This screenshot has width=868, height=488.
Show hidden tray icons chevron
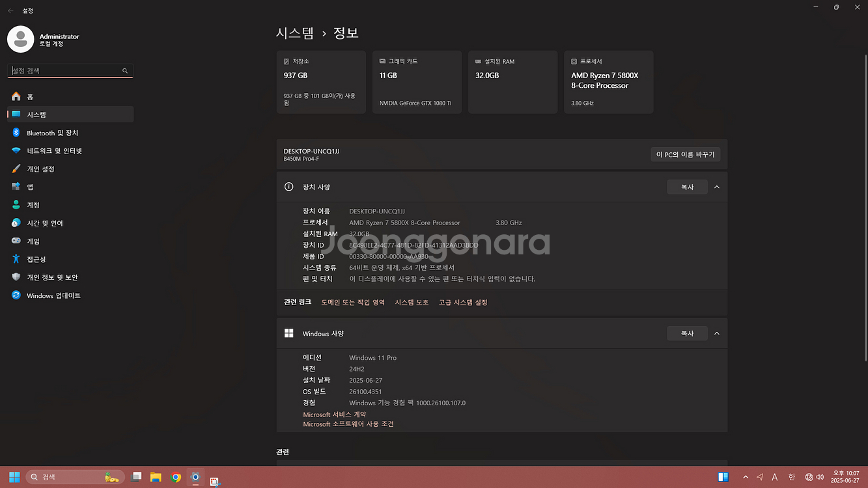[x=746, y=477]
